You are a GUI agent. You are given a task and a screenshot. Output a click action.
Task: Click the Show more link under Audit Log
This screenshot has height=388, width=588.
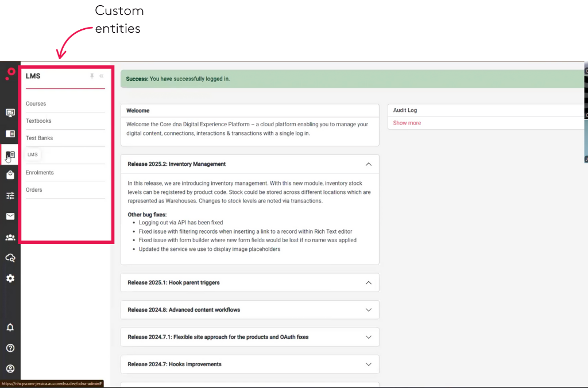click(x=407, y=123)
